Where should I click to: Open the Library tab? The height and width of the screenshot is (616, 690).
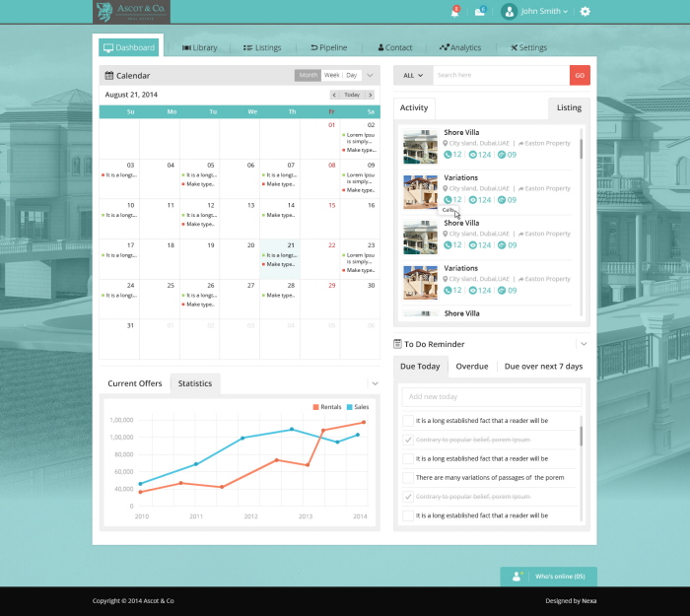point(199,47)
